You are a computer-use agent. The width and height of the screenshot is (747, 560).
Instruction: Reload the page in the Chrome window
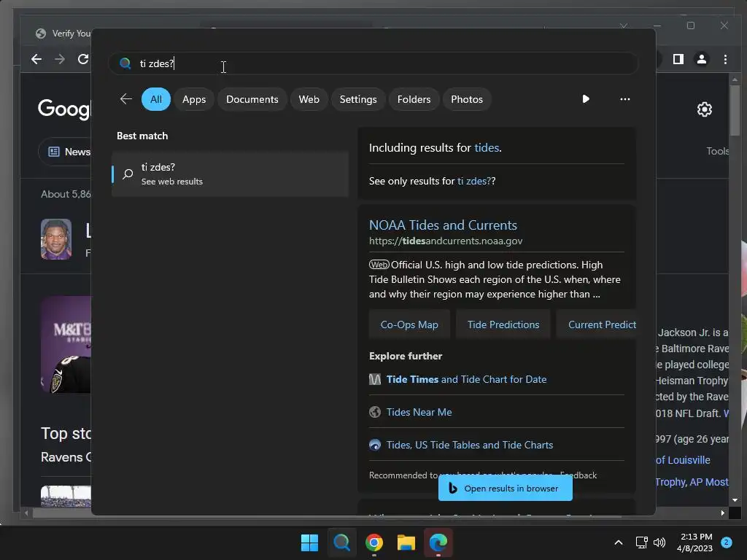[x=83, y=59]
